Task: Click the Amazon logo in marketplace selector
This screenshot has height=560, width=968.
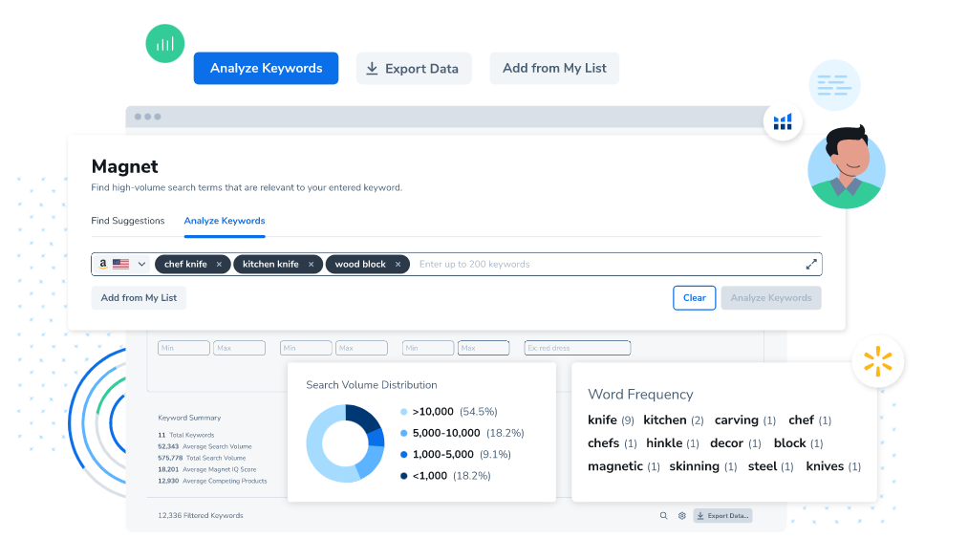Action: [103, 264]
